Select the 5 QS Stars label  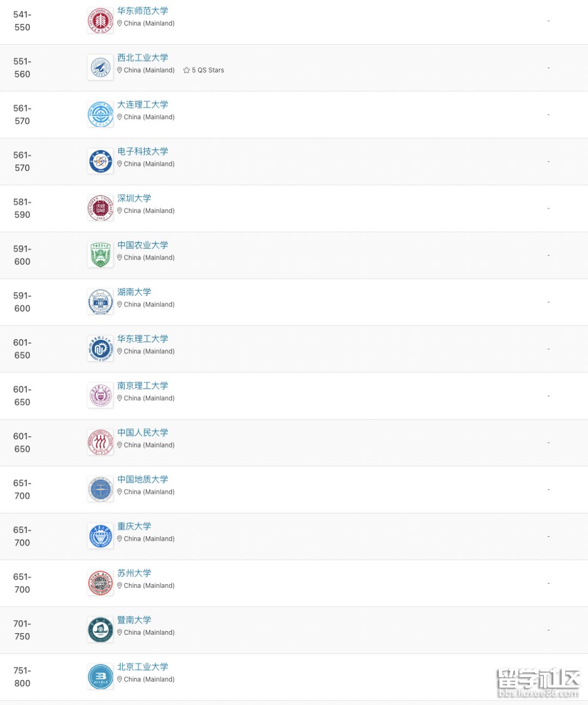(208, 70)
